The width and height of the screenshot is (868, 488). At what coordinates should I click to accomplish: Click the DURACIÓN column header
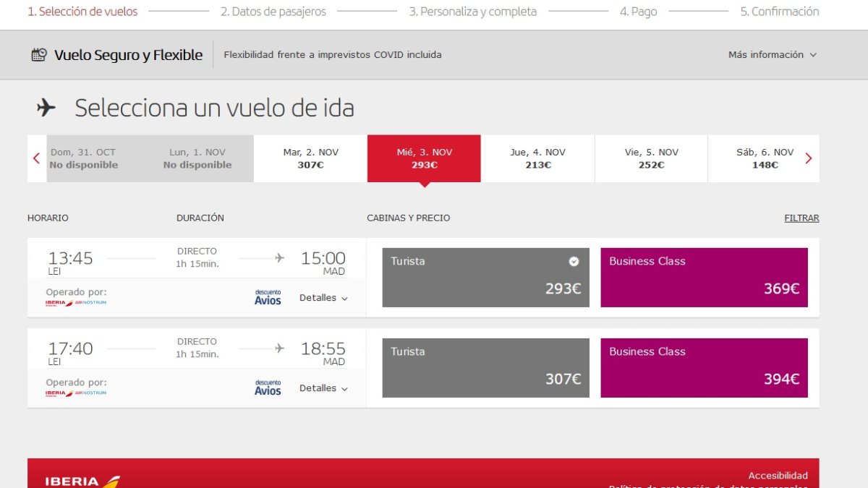pos(200,218)
